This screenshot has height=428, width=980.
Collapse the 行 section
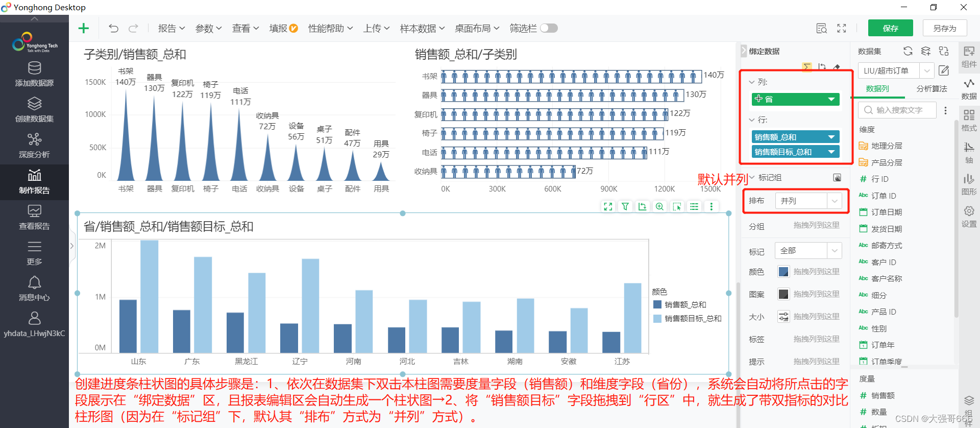click(x=752, y=120)
